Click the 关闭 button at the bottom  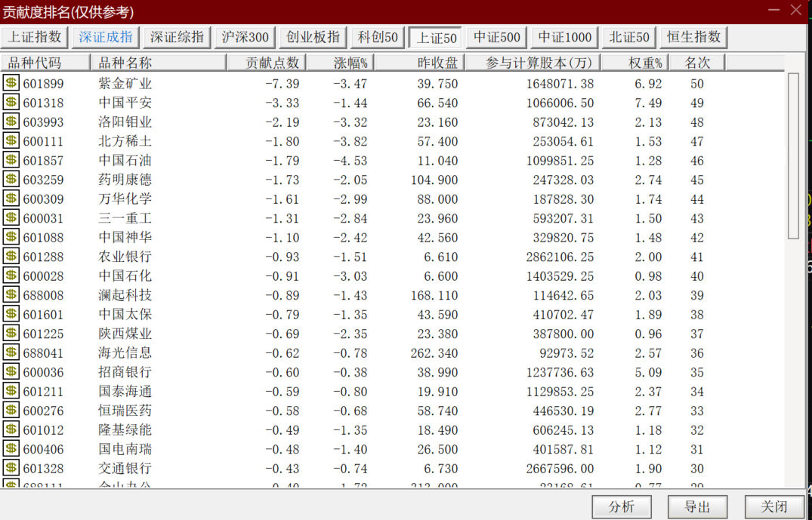coord(774,506)
